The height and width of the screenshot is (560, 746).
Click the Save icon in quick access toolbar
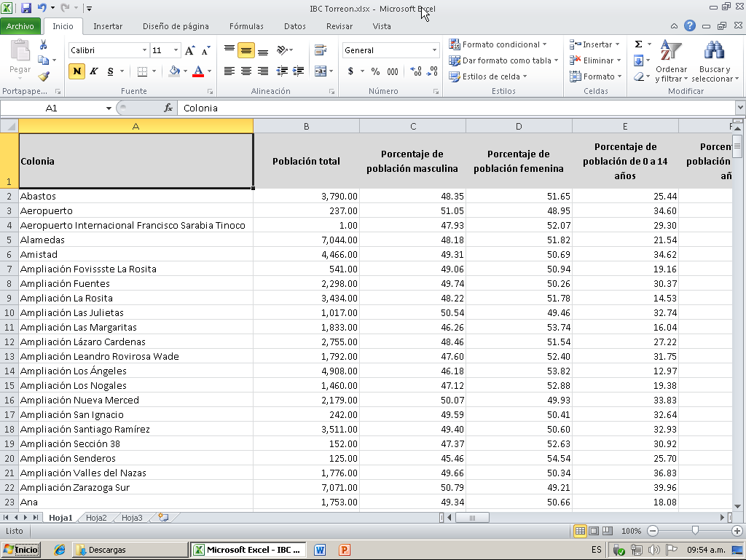click(x=26, y=7)
